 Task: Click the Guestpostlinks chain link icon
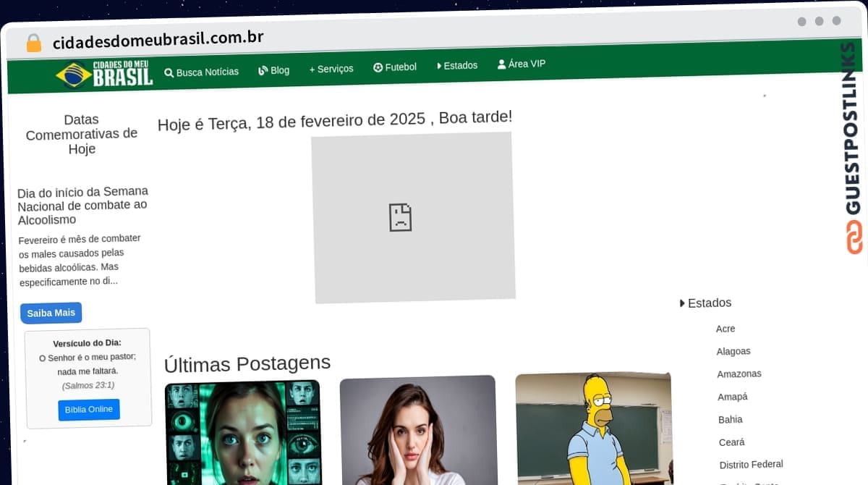[x=854, y=237]
